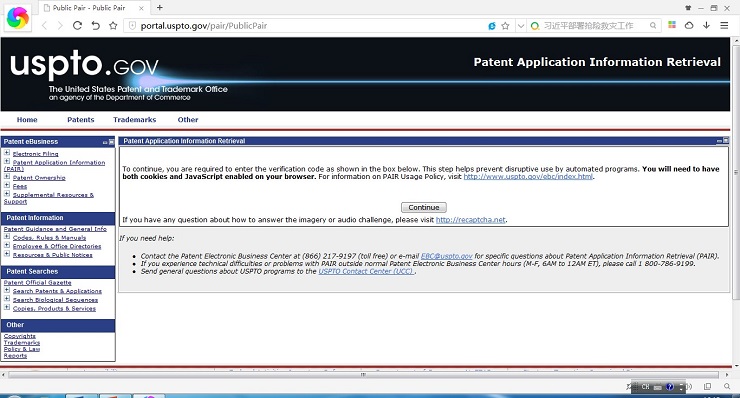The height and width of the screenshot is (398, 740).
Task: Open the Patents navigation menu
Action: (x=81, y=120)
